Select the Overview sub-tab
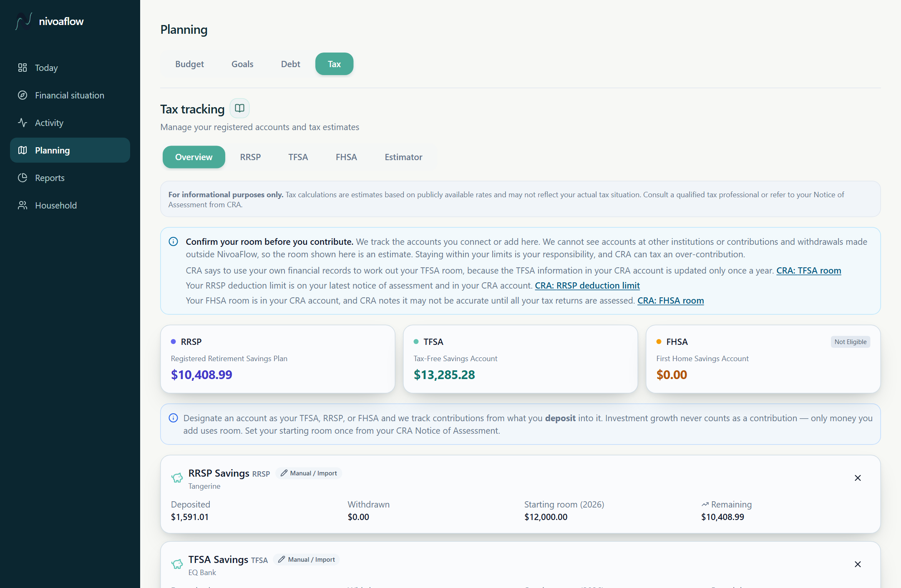 click(194, 157)
